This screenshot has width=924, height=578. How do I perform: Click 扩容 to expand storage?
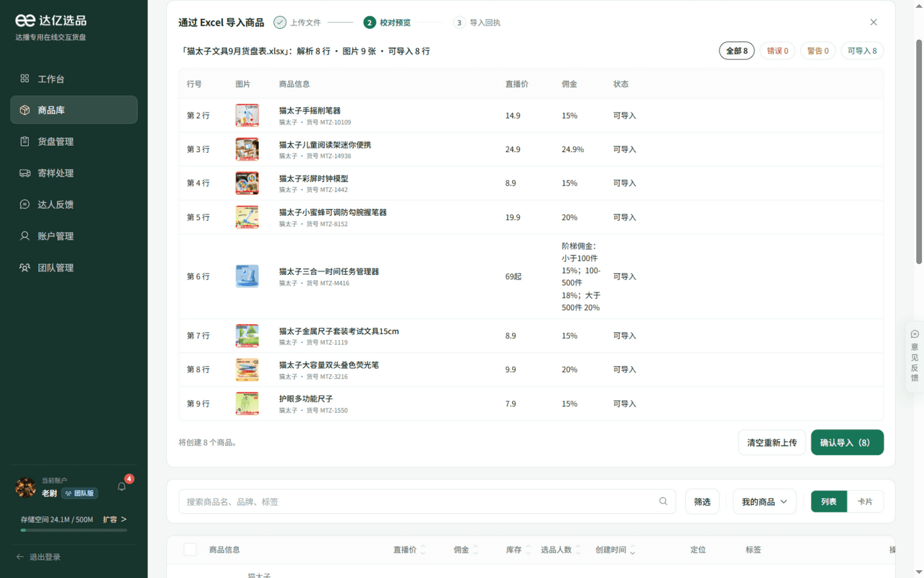tap(115, 519)
